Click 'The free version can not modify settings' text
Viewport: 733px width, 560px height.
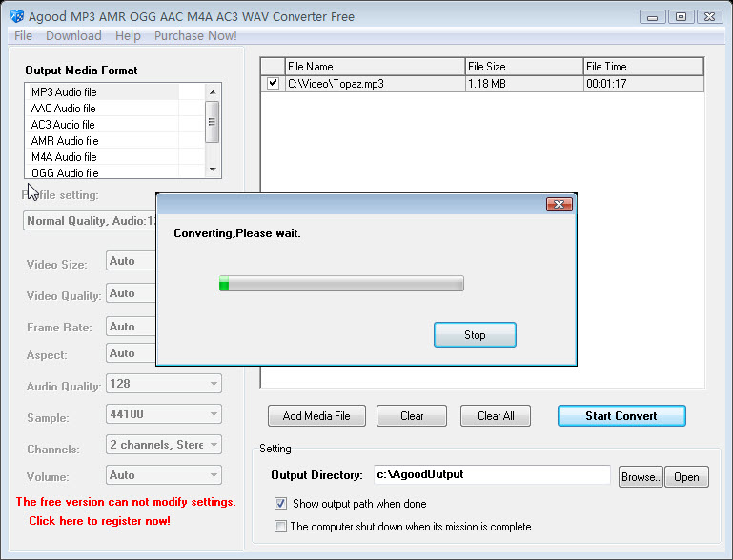tap(126, 502)
